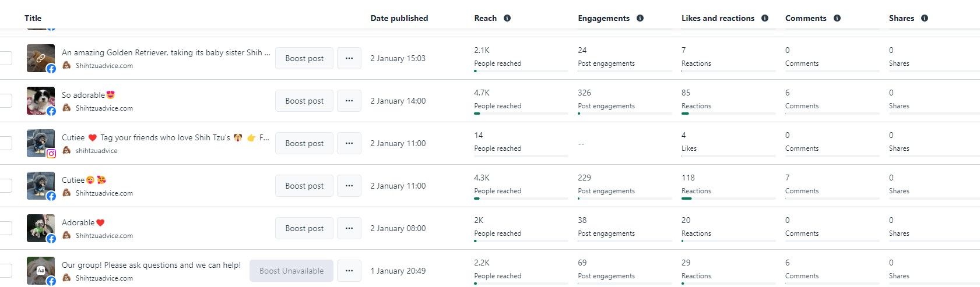Click the Reach column info icon
Screen dimensions: 980x287
click(x=507, y=18)
